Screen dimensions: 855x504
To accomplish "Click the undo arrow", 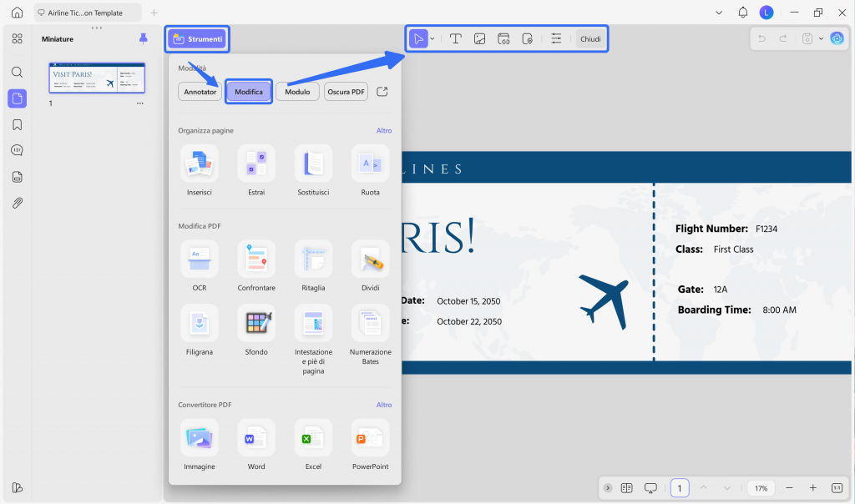I will click(761, 38).
